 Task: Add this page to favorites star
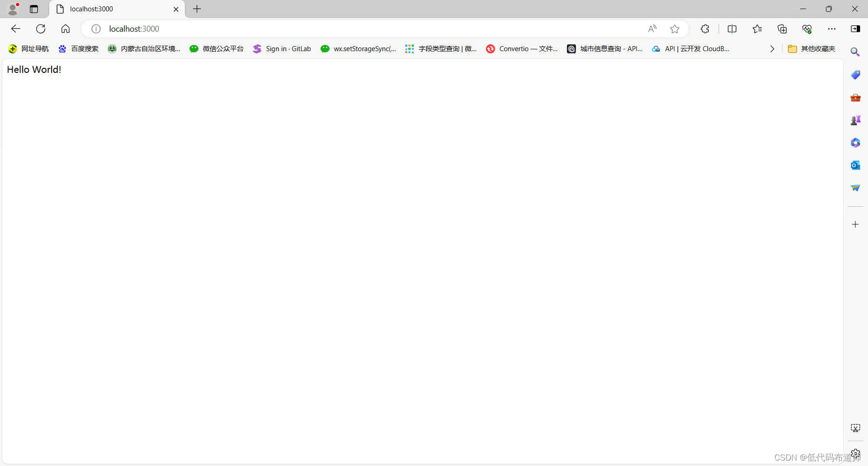(x=675, y=29)
